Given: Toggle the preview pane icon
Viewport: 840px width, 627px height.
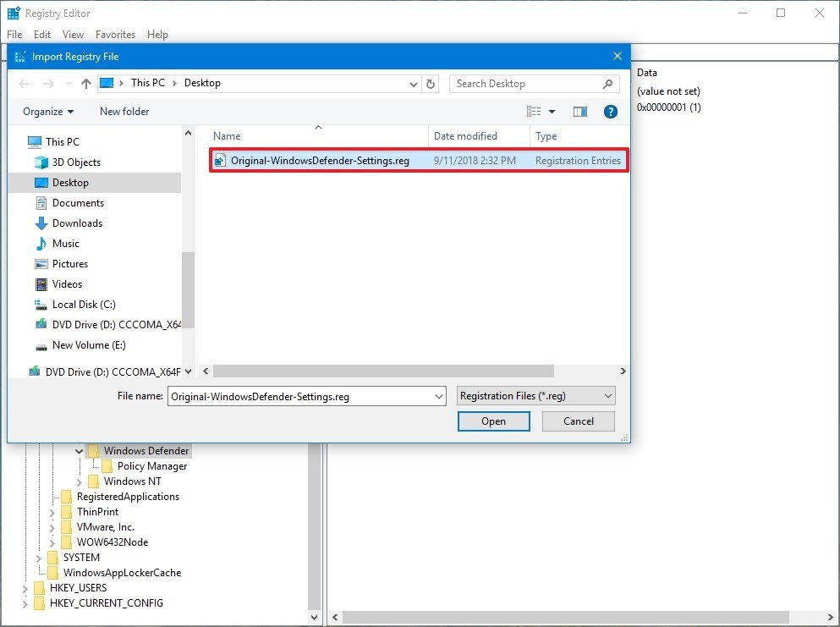Looking at the screenshot, I should click(x=580, y=112).
